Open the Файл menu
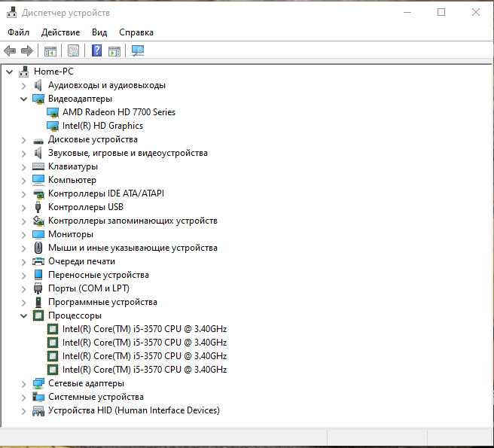494x448 pixels. pos(19,32)
